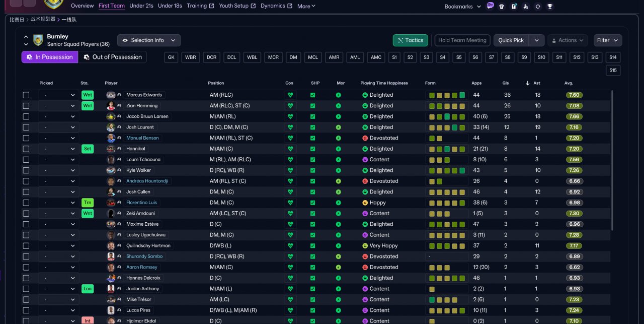Screen dimensions: 644x324
Task: Click the descending sort arrow beside Gls
Action: tap(528, 83)
